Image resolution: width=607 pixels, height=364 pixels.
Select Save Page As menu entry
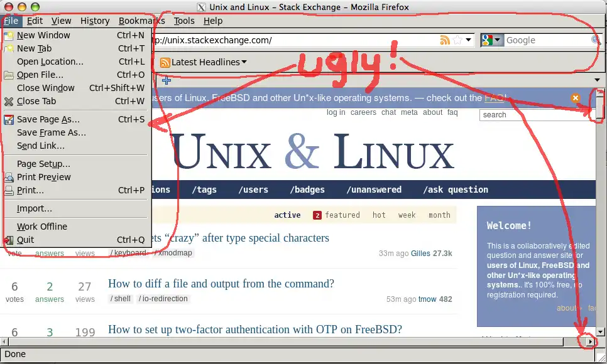coord(76,119)
